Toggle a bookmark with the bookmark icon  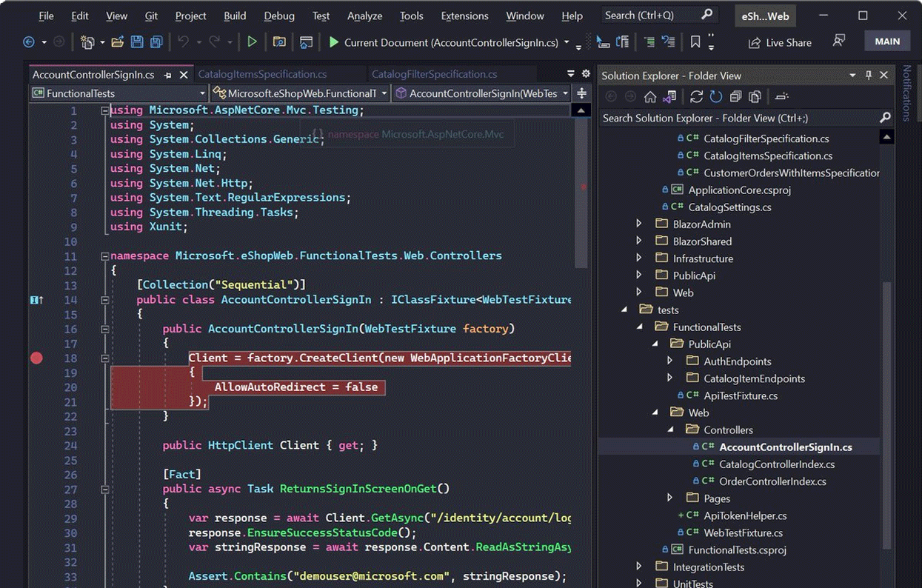pyautogui.click(x=695, y=42)
